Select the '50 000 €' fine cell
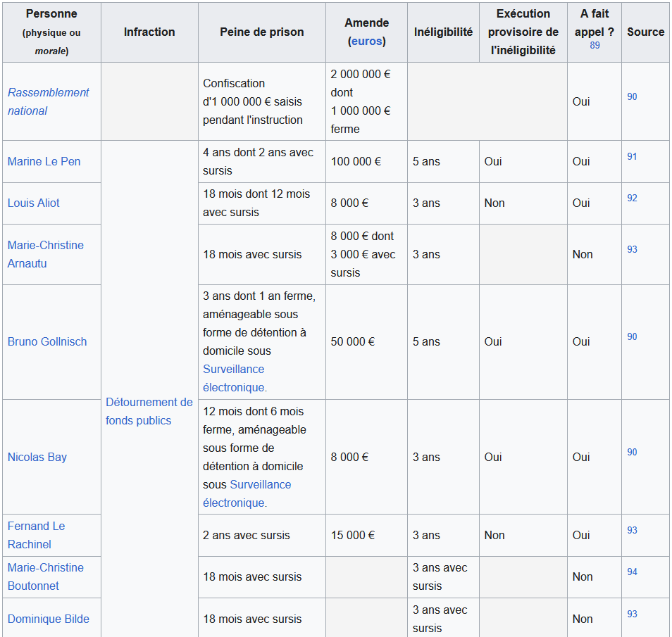Viewport: 672px width, 637px height. click(x=366, y=342)
